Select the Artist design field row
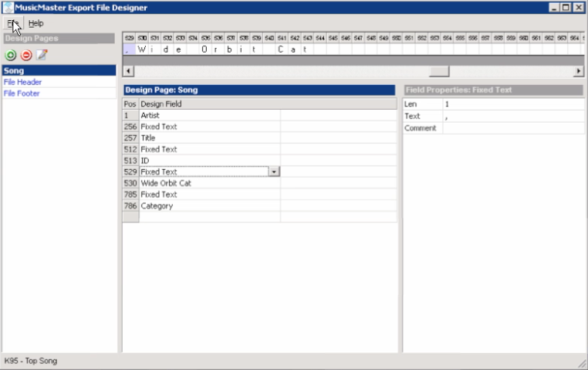The width and height of the screenshot is (588, 370). (208, 115)
